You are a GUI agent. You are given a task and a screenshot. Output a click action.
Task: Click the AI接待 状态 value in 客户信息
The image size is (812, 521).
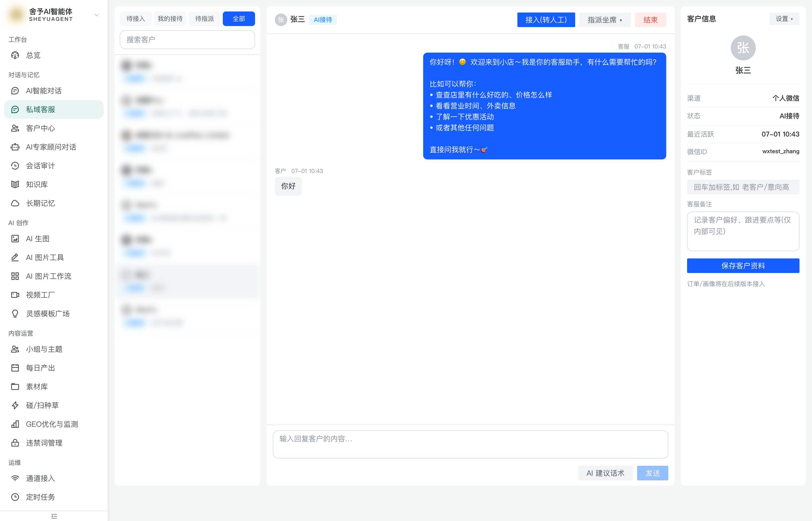point(789,116)
